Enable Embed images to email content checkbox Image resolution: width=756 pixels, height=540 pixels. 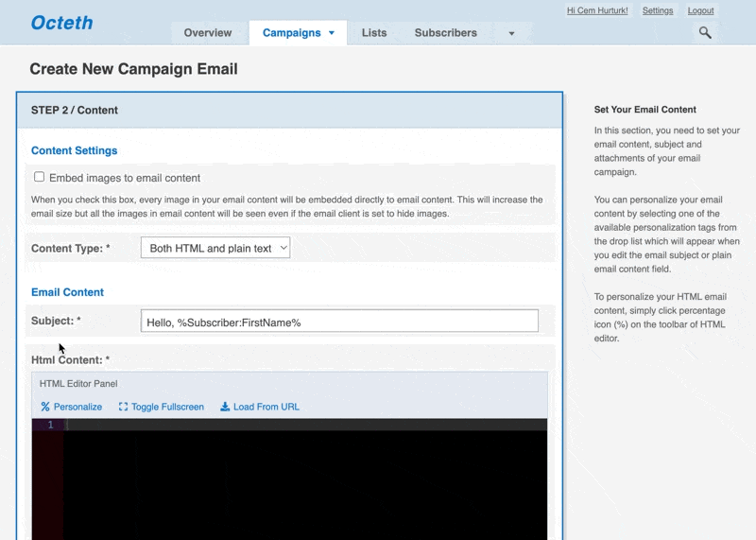click(x=39, y=177)
